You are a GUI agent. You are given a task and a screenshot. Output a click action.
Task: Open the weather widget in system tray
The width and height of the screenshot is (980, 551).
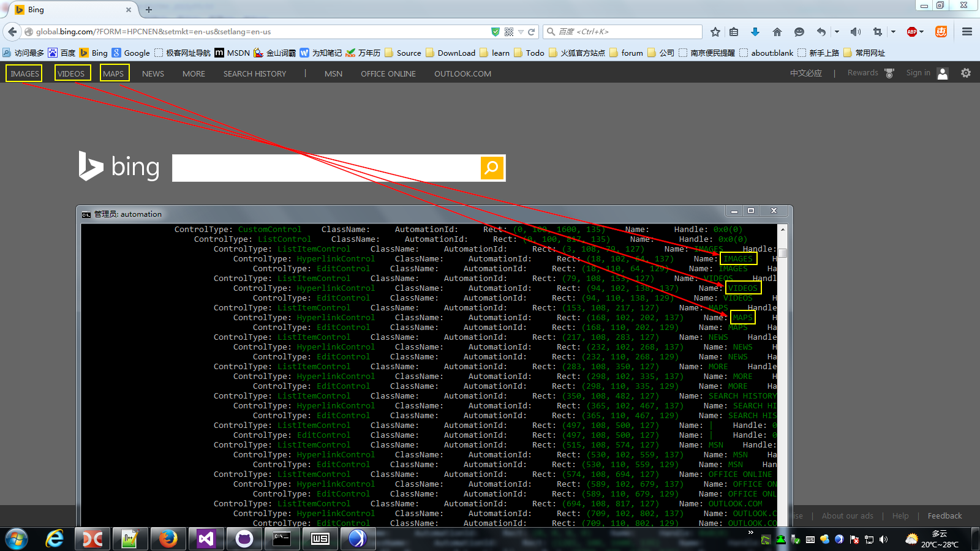pyautogui.click(x=933, y=539)
